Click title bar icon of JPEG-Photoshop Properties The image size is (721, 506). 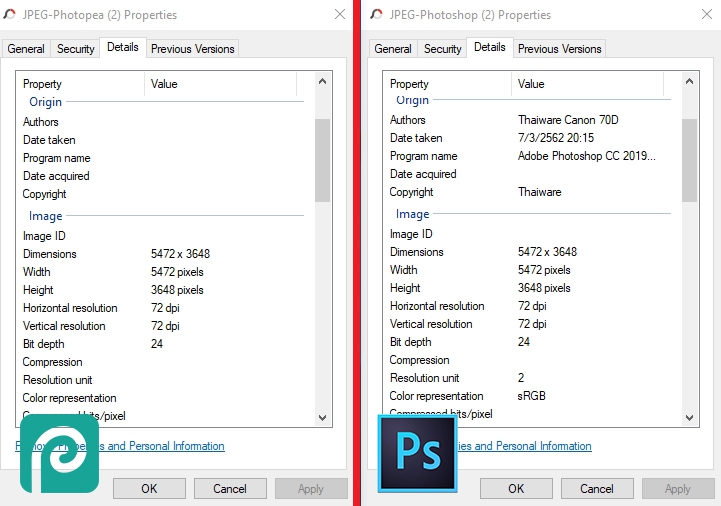pos(377,15)
